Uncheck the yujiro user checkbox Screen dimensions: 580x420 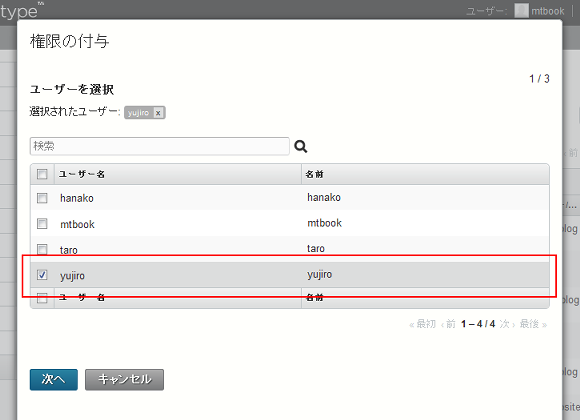(x=42, y=275)
